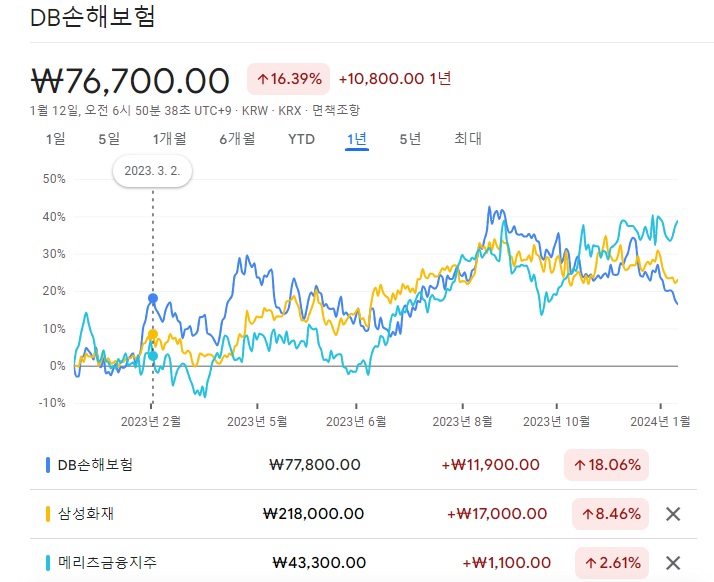The width and height of the screenshot is (714, 582).
Task: Switch chart to 6개월 range
Action: pos(237,139)
